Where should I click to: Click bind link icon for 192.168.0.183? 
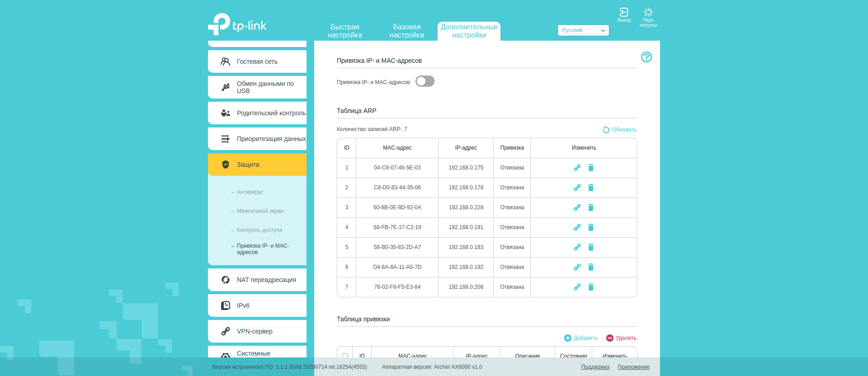[577, 247]
